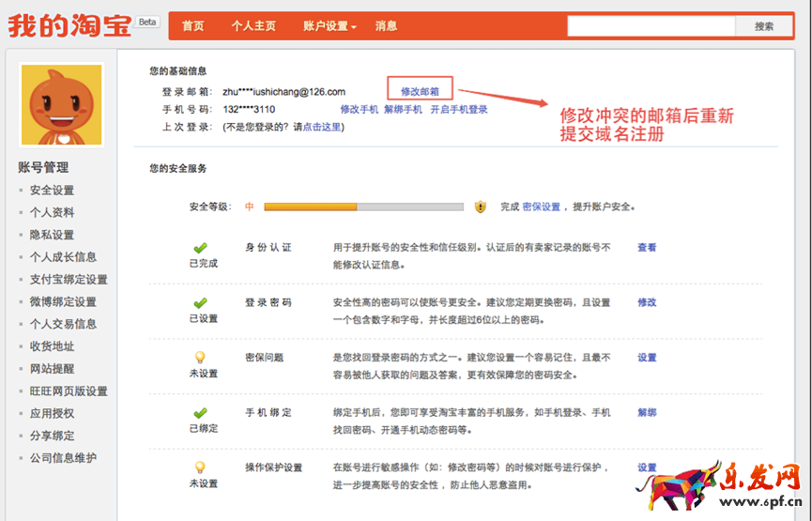The height and width of the screenshot is (521, 812).
Task: Open the 首页 navigation tab
Action: pos(193,26)
